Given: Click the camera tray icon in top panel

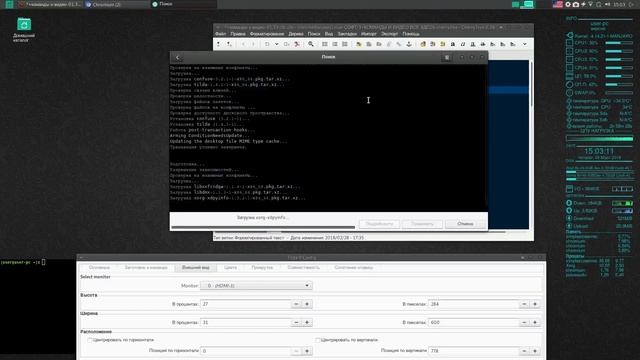Looking at the screenshot, I should 576,4.
